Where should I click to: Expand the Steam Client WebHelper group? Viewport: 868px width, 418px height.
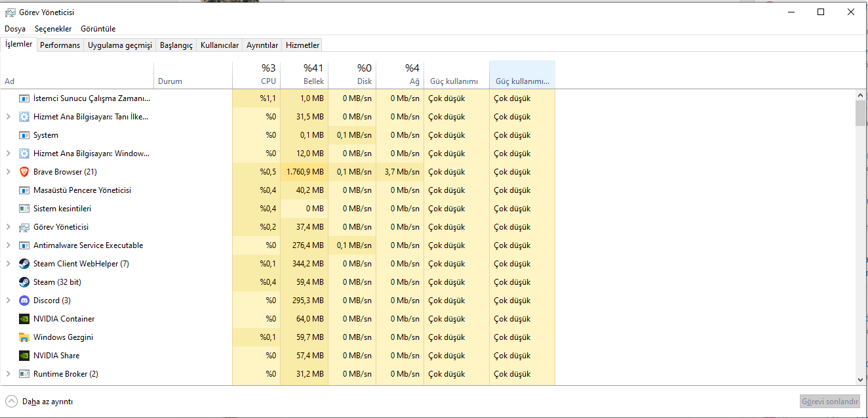(8, 264)
